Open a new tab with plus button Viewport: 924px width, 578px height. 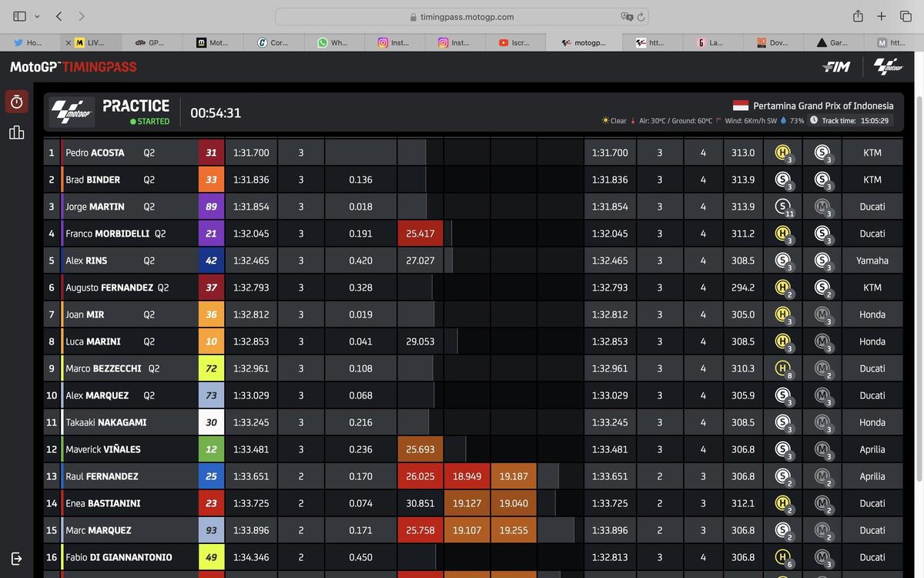[x=882, y=16]
